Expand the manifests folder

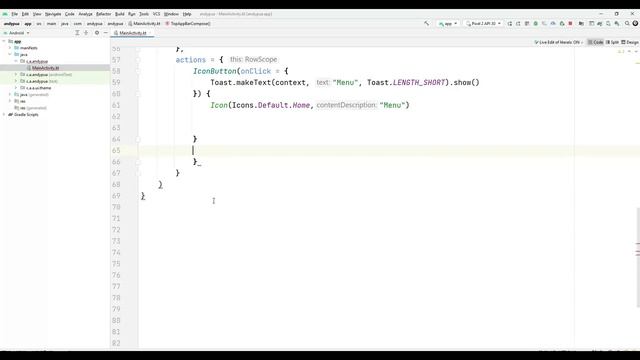click(10, 48)
